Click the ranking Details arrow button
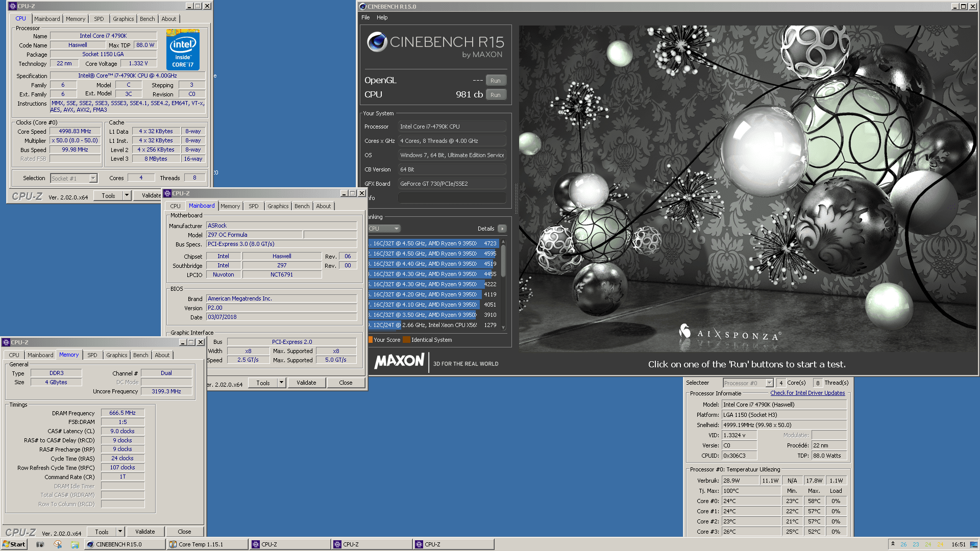This screenshot has width=980, height=551. click(502, 229)
